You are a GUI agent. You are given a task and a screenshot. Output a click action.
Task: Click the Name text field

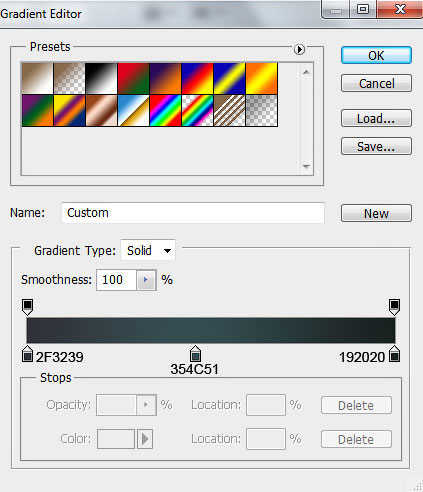193,213
